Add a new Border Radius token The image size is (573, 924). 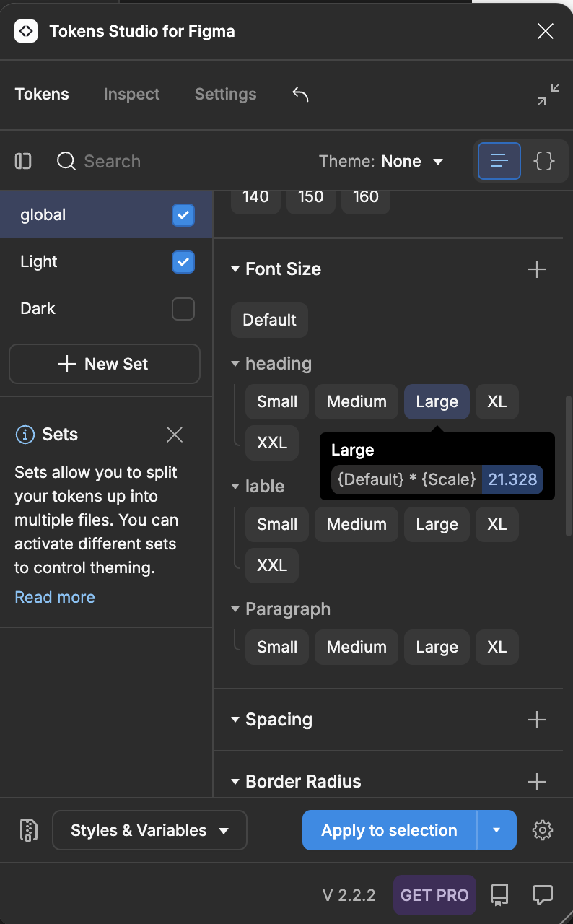click(537, 782)
